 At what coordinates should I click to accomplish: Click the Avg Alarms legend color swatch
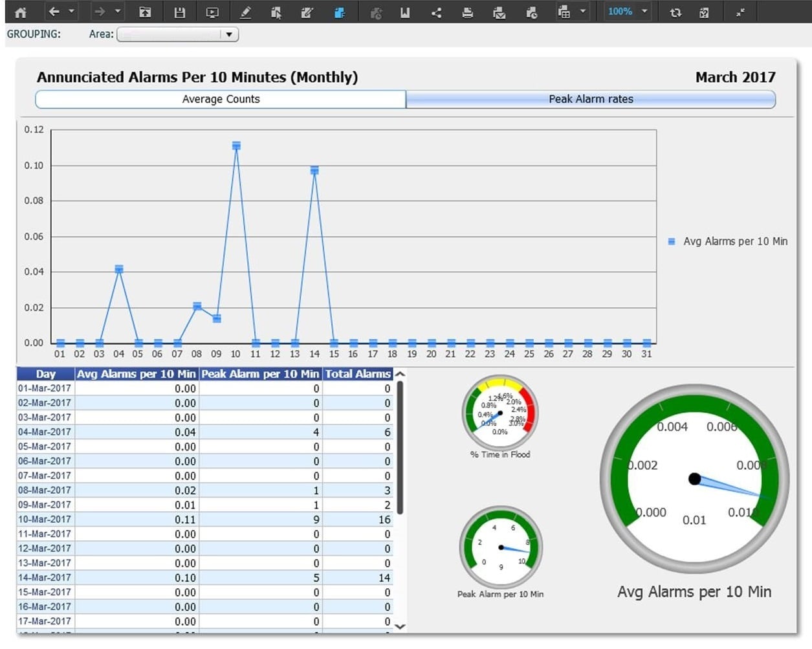[672, 241]
